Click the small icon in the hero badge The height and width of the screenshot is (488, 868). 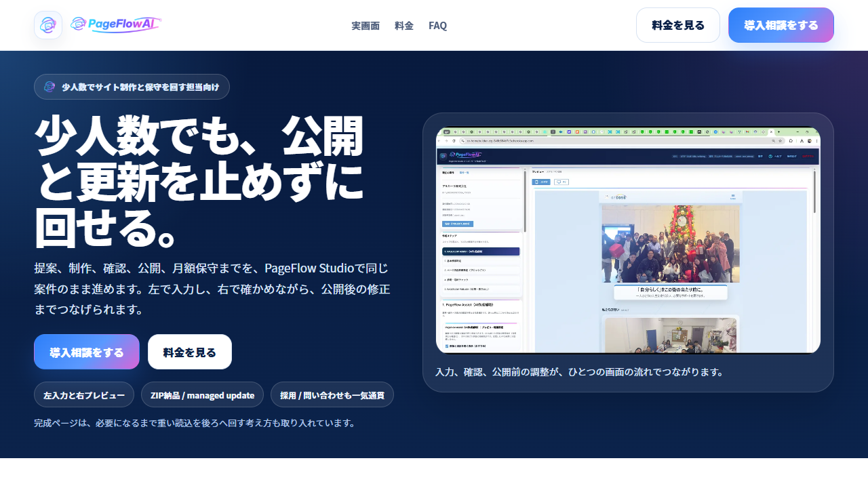click(x=50, y=87)
